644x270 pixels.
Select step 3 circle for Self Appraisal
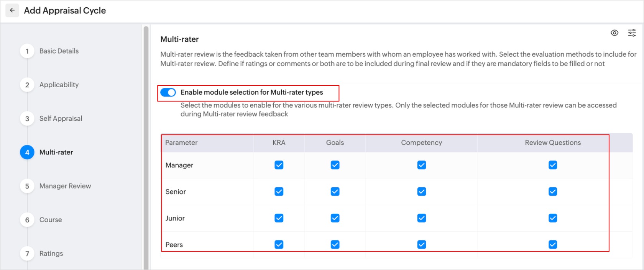pos(27,118)
